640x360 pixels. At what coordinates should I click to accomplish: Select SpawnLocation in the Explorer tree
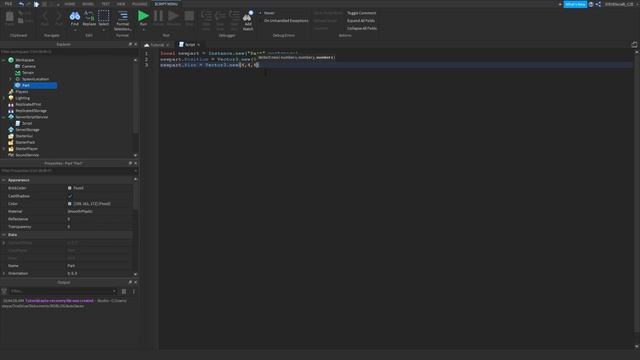(x=35, y=79)
